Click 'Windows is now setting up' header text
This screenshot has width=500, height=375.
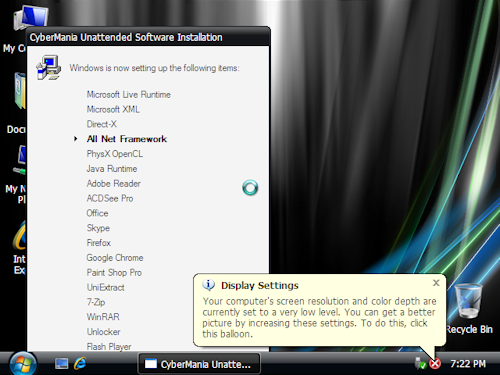click(154, 68)
